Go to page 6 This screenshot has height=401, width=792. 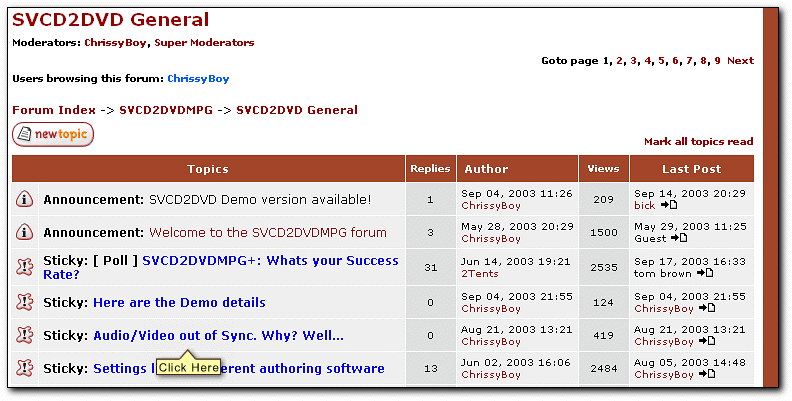tap(675, 61)
